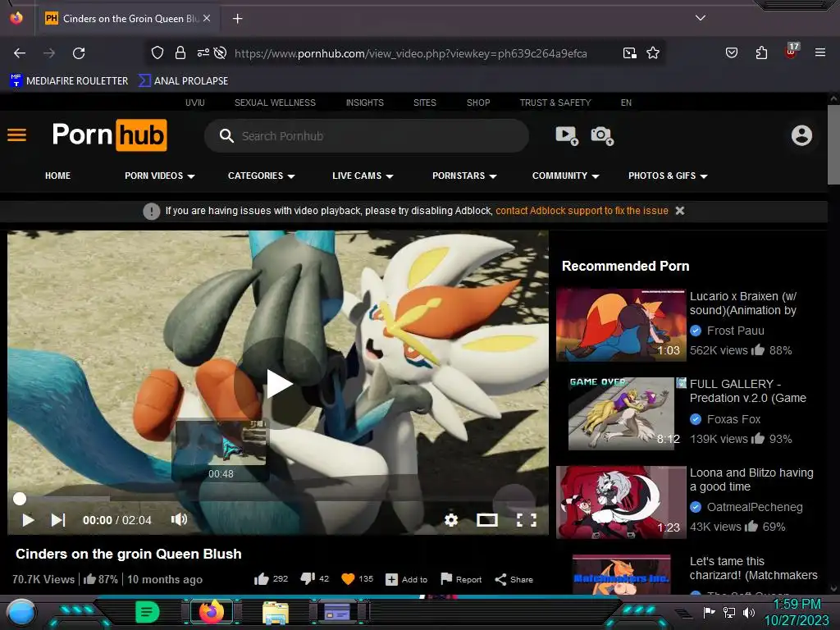
Task: Go back with the browser back arrow
Action: pyautogui.click(x=20, y=53)
